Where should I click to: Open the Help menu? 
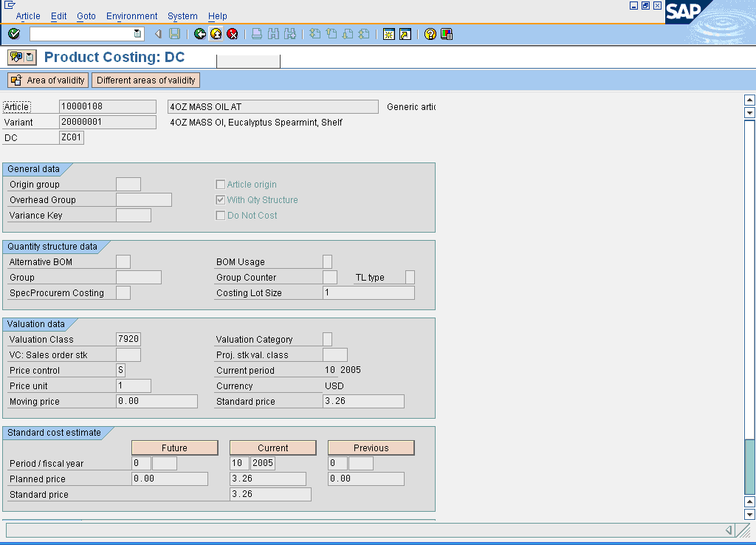218,16
